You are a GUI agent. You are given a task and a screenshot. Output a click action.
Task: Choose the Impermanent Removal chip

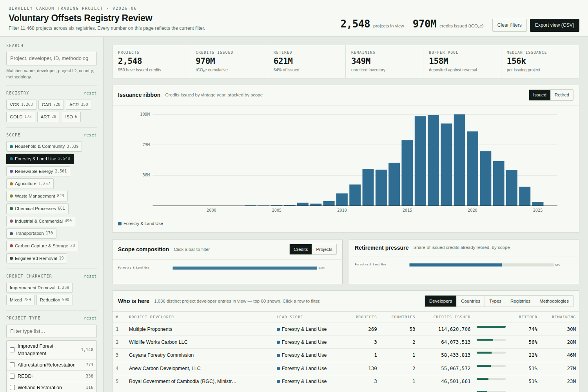[x=39, y=288]
